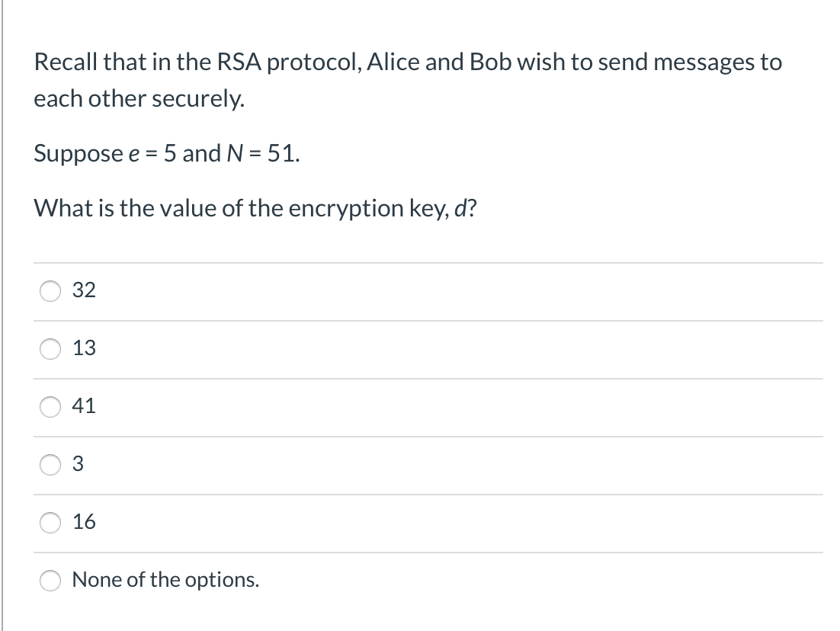Click the answer label reading 41
Screen dimensions: 840x631
84,407
